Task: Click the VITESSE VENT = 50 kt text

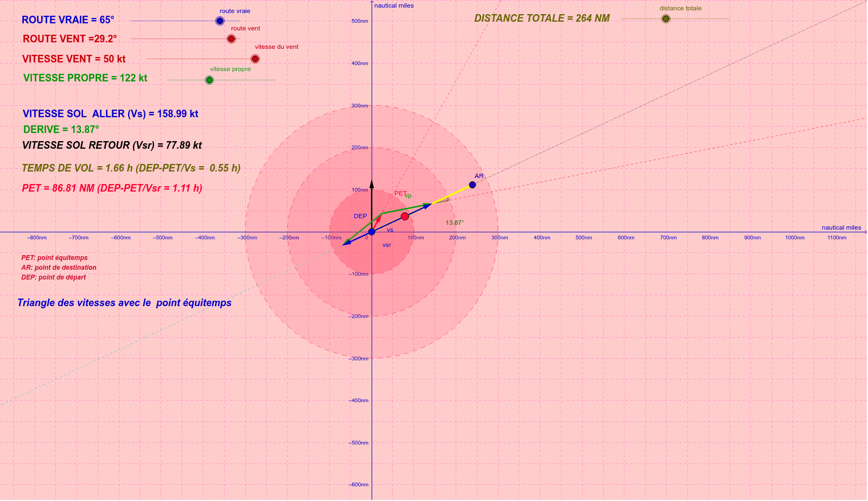Action: point(74,59)
